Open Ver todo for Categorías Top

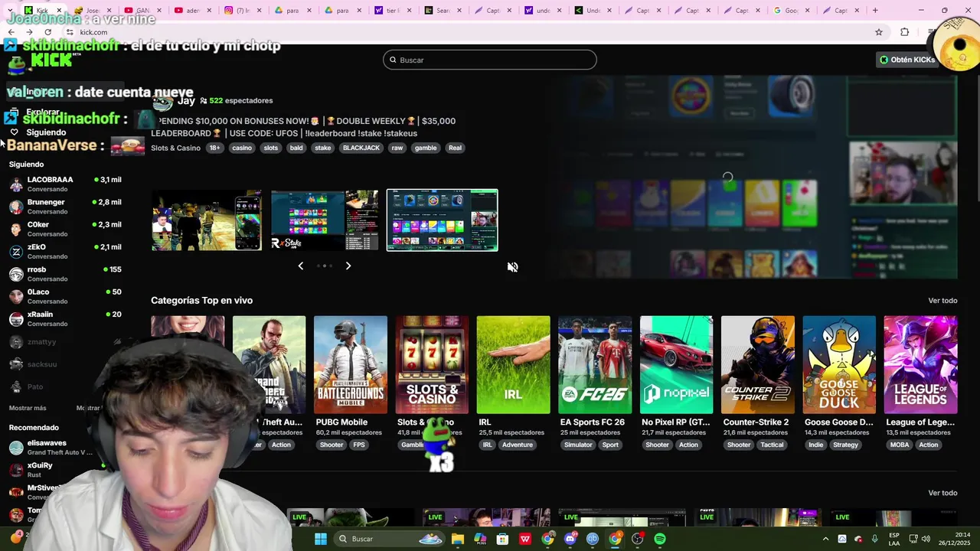click(x=942, y=301)
